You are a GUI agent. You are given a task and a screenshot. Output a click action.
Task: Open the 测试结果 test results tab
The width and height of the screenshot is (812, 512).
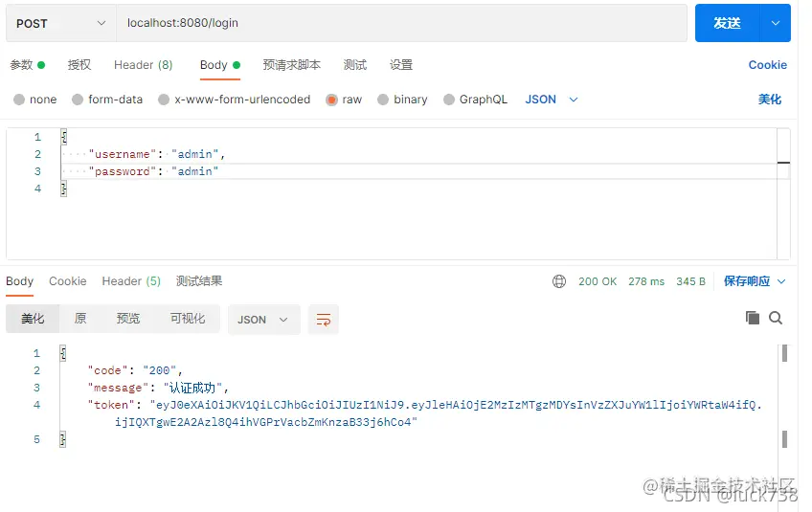coord(199,281)
